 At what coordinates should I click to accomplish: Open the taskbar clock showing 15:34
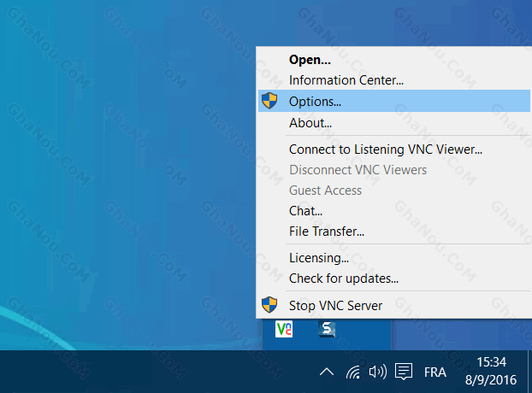click(x=491, y=372)
